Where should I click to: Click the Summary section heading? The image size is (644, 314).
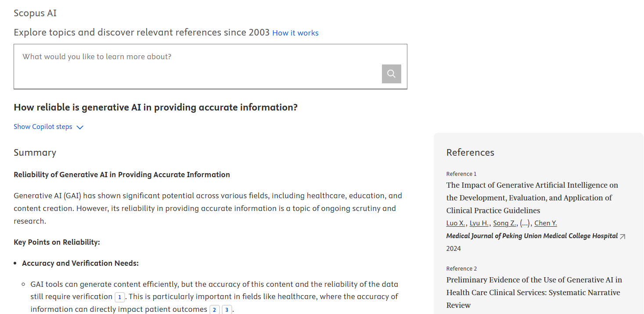click(35, 153)
